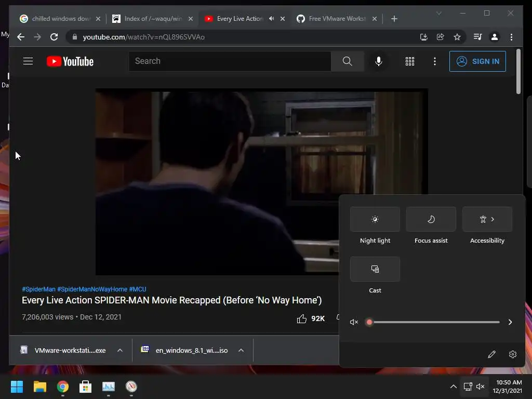Click the #SpiderMan hashtag link

click(x=38, y=289)
